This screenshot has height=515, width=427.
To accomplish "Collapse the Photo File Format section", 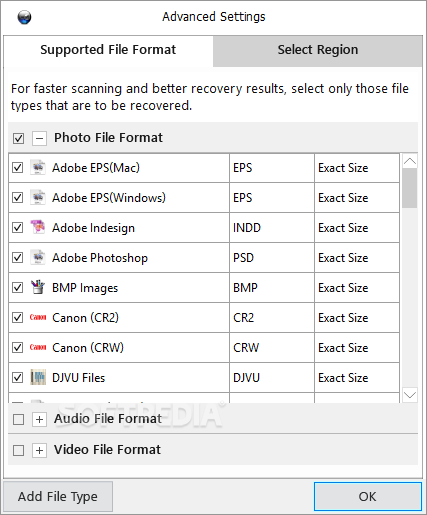I will click(39, 138).
